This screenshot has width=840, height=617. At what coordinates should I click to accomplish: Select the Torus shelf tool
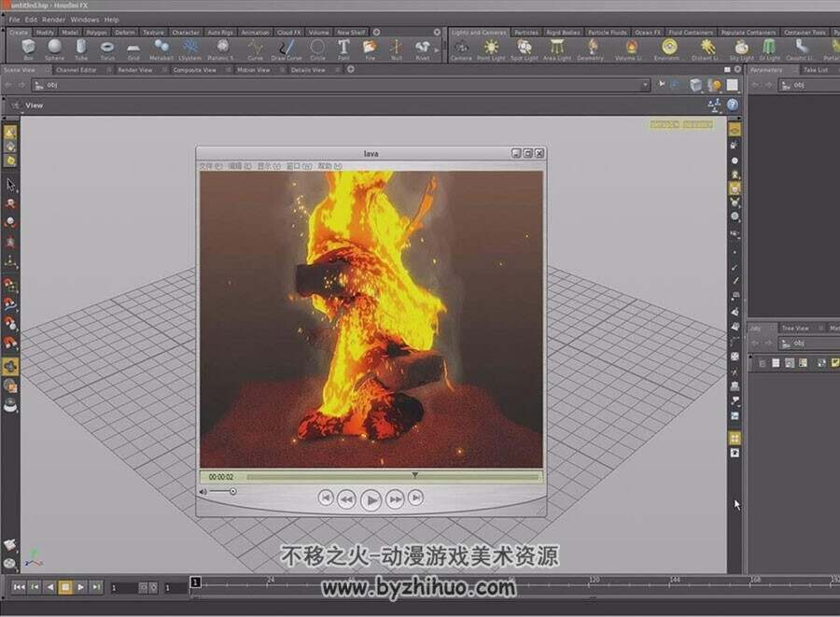point(107,49)
